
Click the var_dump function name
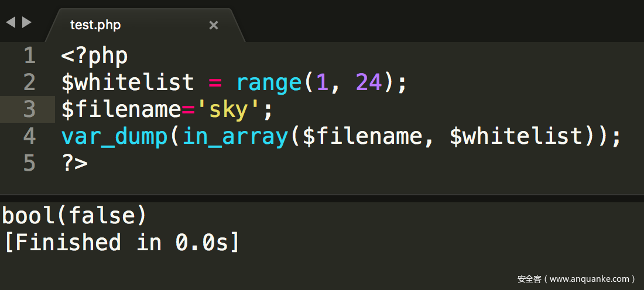(x=114, y=136)
